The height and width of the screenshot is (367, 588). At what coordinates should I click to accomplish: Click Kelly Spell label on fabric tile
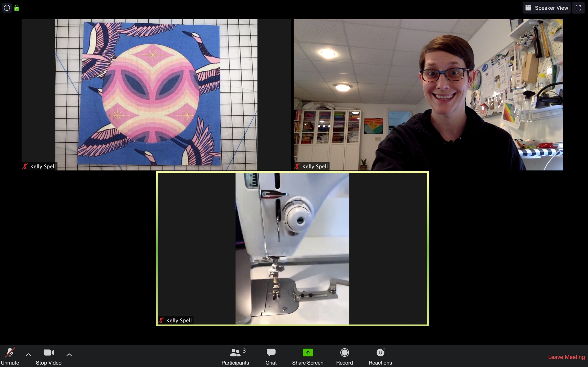43,166
